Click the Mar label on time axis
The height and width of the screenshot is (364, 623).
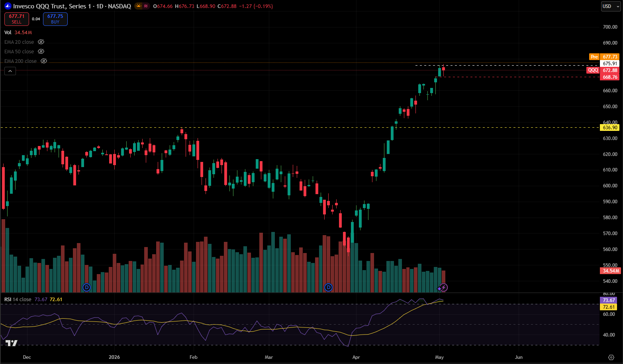[269, 357]
